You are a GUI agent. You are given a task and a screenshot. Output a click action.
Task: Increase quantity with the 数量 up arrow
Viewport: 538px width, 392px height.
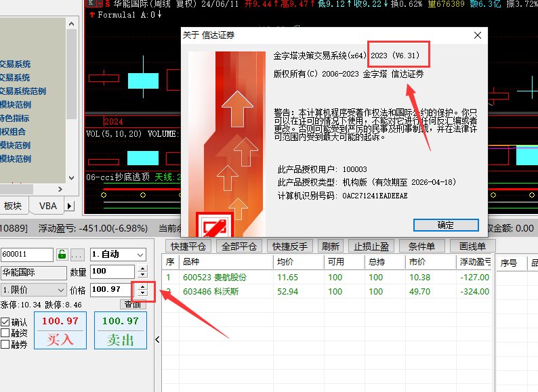point(142,268)
